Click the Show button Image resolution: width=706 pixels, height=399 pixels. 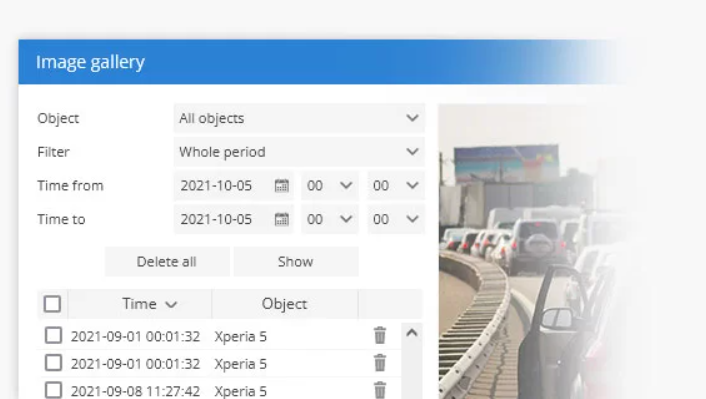point(296,262)
